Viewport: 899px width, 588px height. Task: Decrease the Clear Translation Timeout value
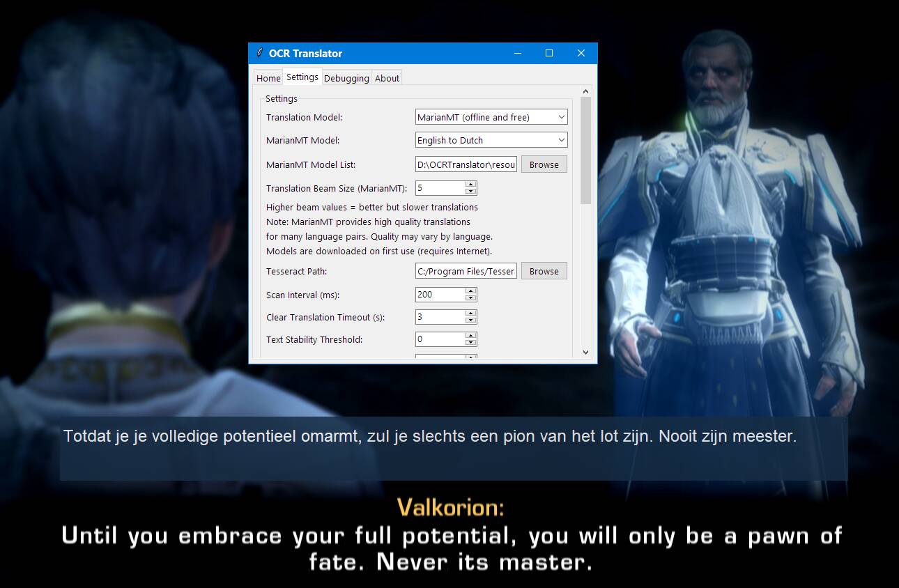tap(470, 320)
